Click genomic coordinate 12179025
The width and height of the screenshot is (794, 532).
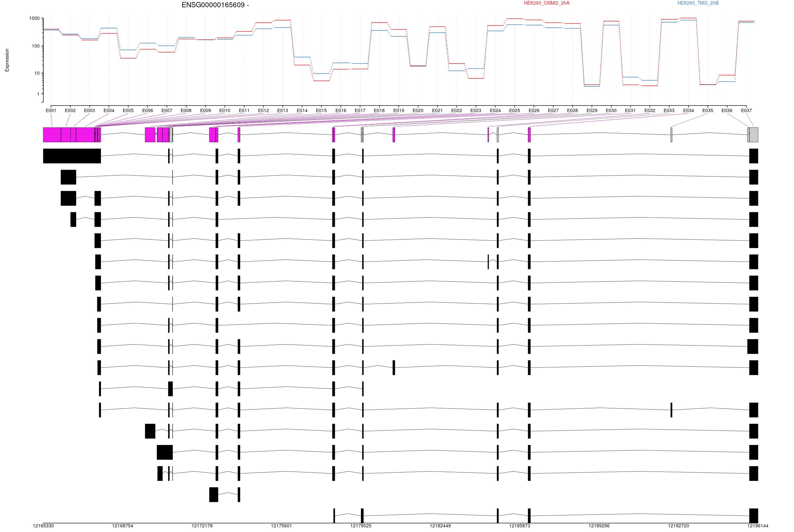pyautogui.click(x=361, y=526)
